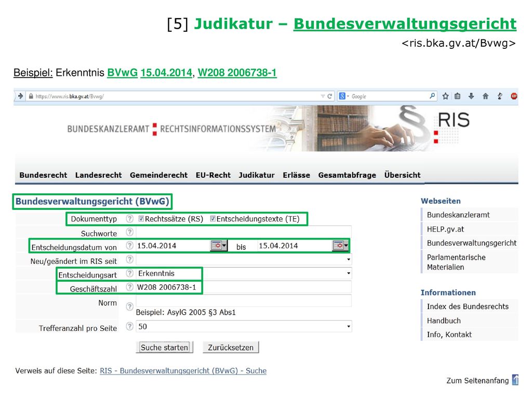Open the Bundesrecht menu

click(43, 175)
